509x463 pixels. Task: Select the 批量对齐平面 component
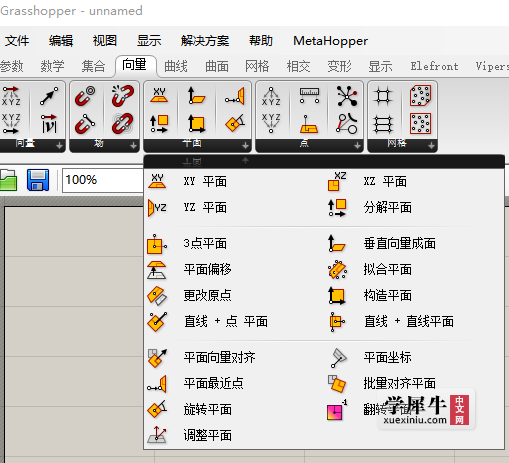pyautogui.click(x=399, y=384)
